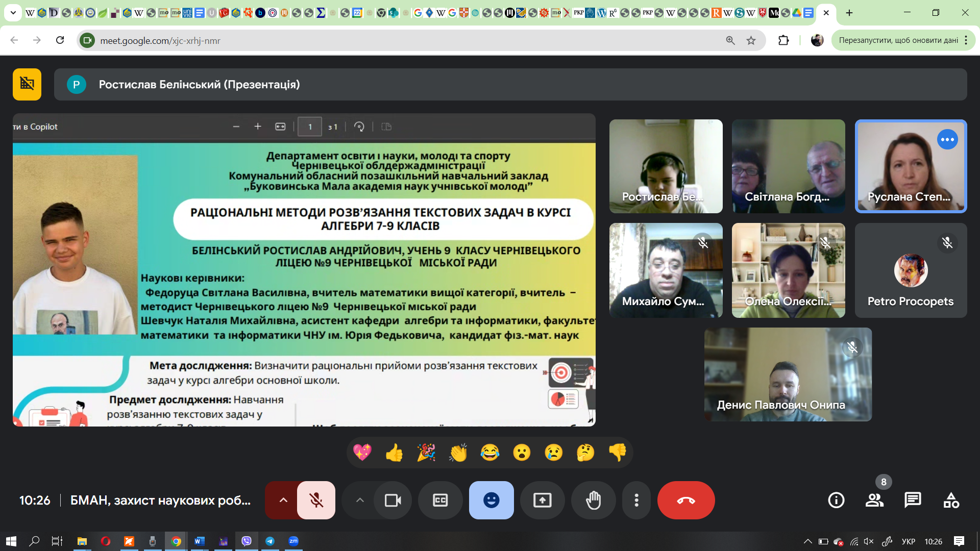The width and height of the screenshot is (980, 551).
Task: Open the share screen present button
Action: click(542, 500)
